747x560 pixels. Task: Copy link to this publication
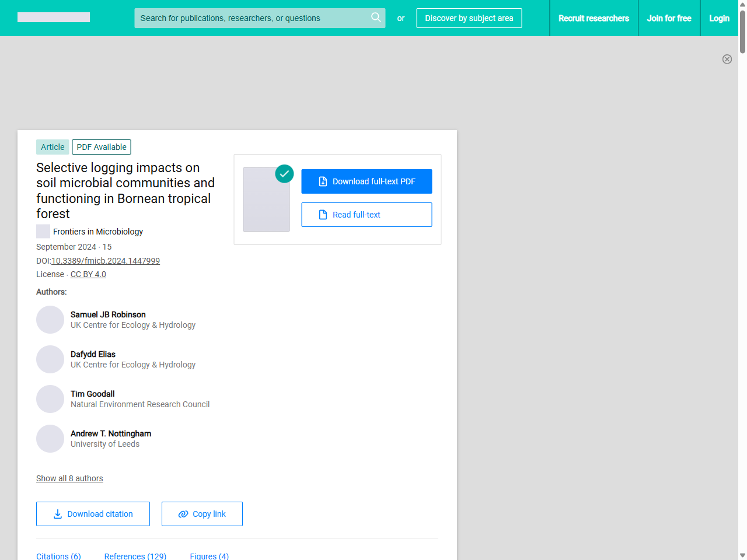[x=202, y=514]
